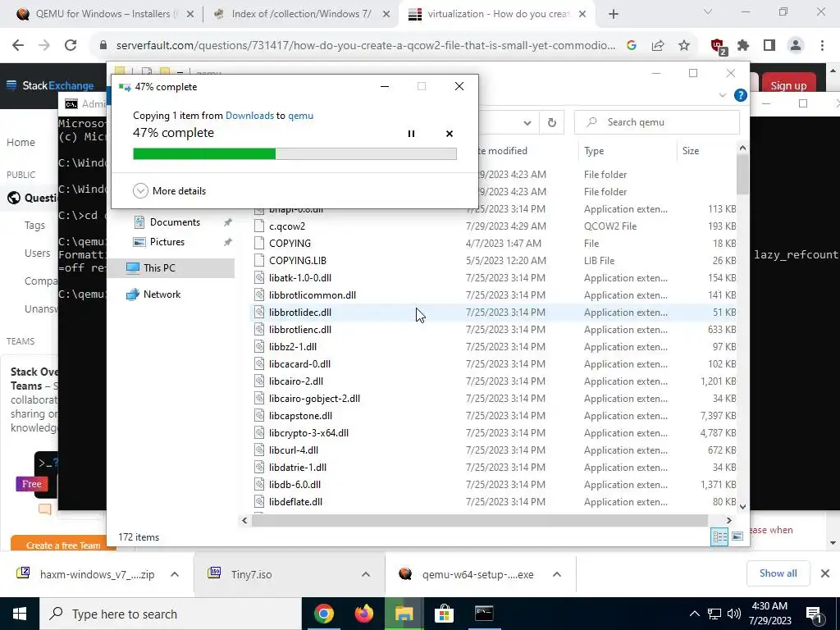This screenshot has height=630, width=840.
Task: Open uBlock extension shield icon
Action: pos(718,47)
